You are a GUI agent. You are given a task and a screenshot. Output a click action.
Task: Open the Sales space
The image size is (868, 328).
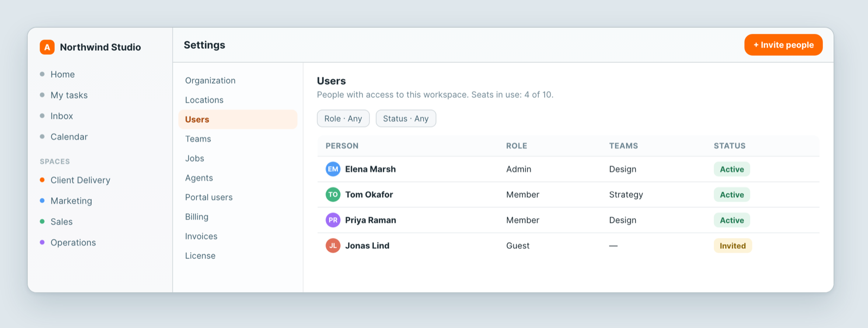point(61,222)
